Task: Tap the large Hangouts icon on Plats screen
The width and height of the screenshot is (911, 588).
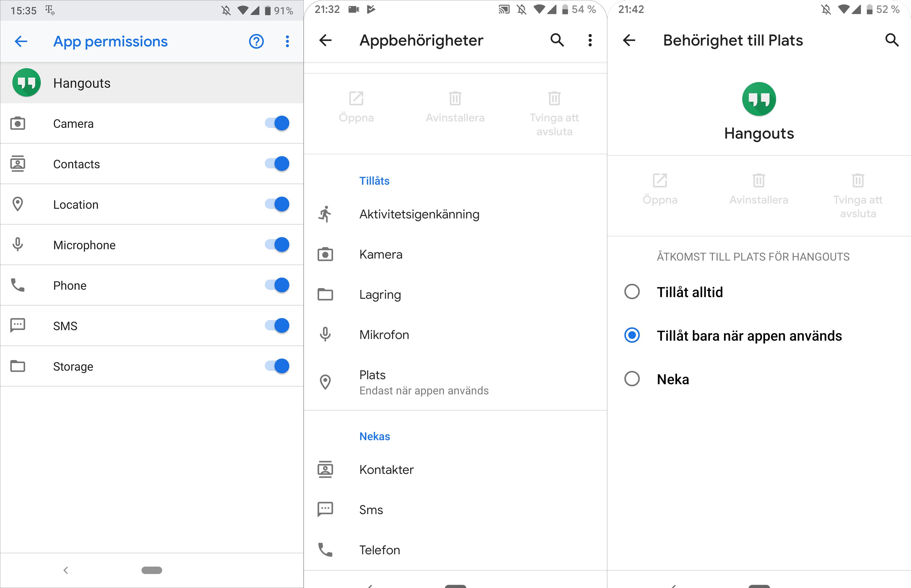Action: click(x=759, y=99)
